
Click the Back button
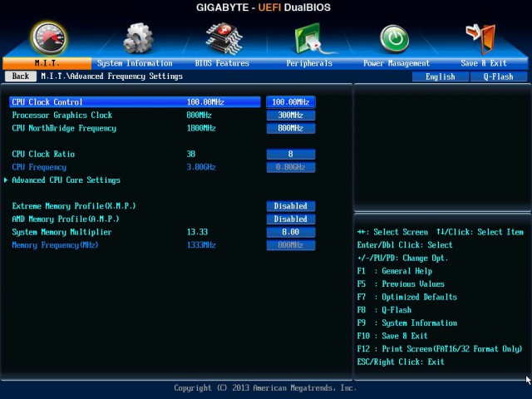pos(21,76)
